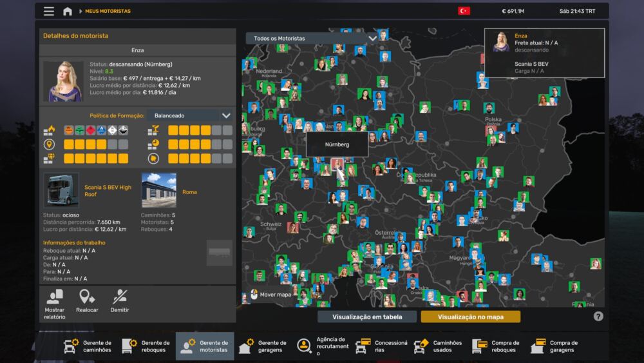Open Scania S BEV High Roof link
This screenshot has width=644, height=363.
pos(108,190)
